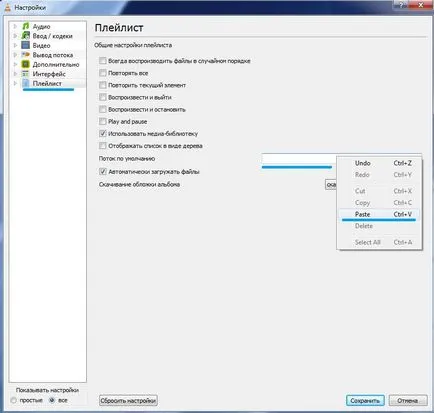Select Видео label in settings tree
The image size is (434, 413).
tap(41, 45)
